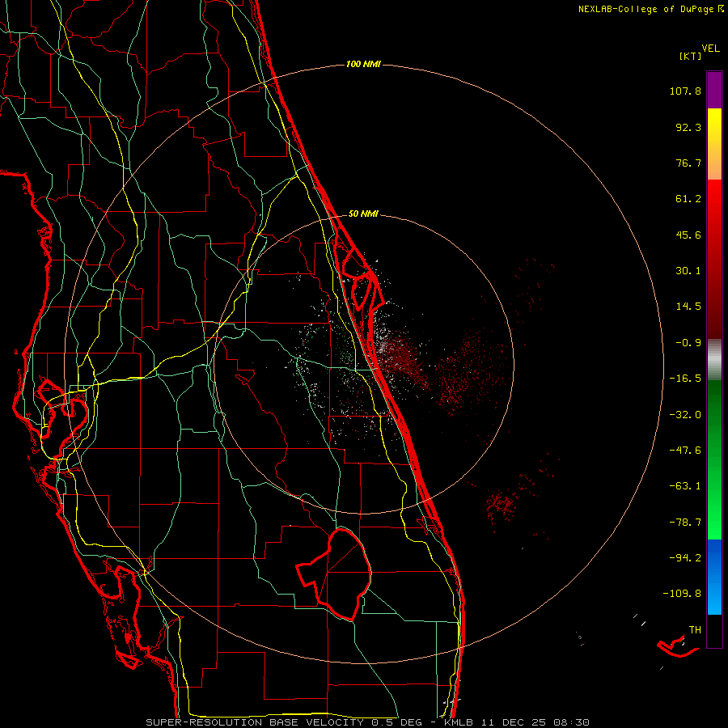Click the bright green segment of color bar
Viewport: 728px width, 728px height.
tap(714, 510)
